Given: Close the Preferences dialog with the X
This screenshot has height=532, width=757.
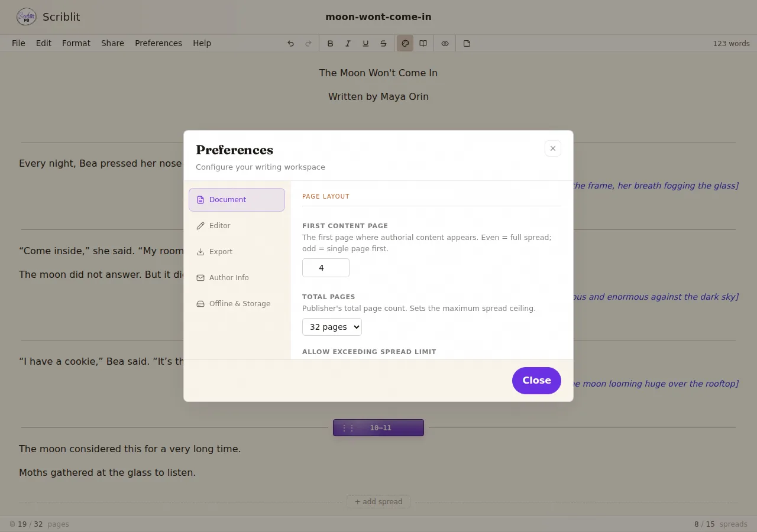Looking at the screenshot, I should [553, 148].
